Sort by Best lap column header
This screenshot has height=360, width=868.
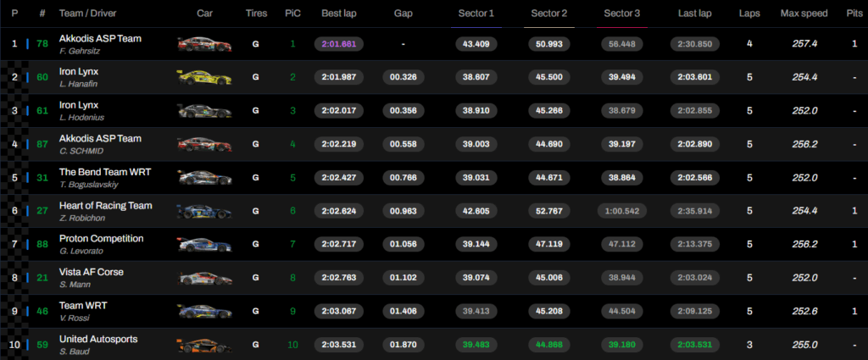click(x=339, y=14)
